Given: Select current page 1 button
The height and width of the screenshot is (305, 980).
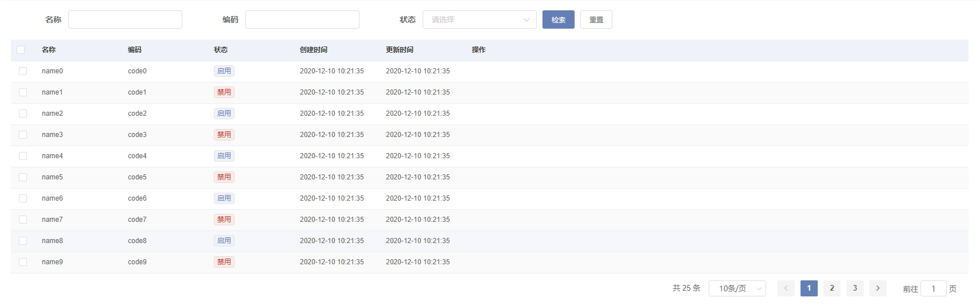Looking at the screenshot, I should [x=809, y=288].
